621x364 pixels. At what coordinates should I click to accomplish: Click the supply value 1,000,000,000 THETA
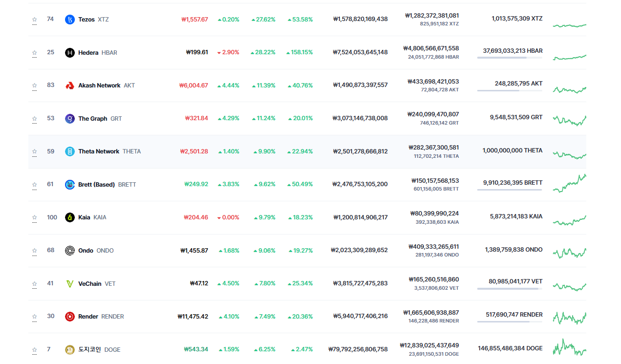click(x=512, y=150)
